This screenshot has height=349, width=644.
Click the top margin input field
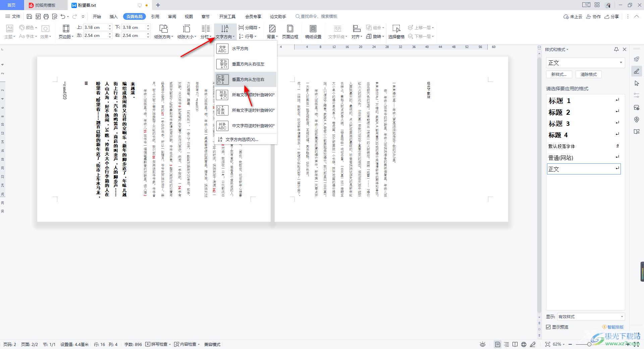tap(95, 28)
